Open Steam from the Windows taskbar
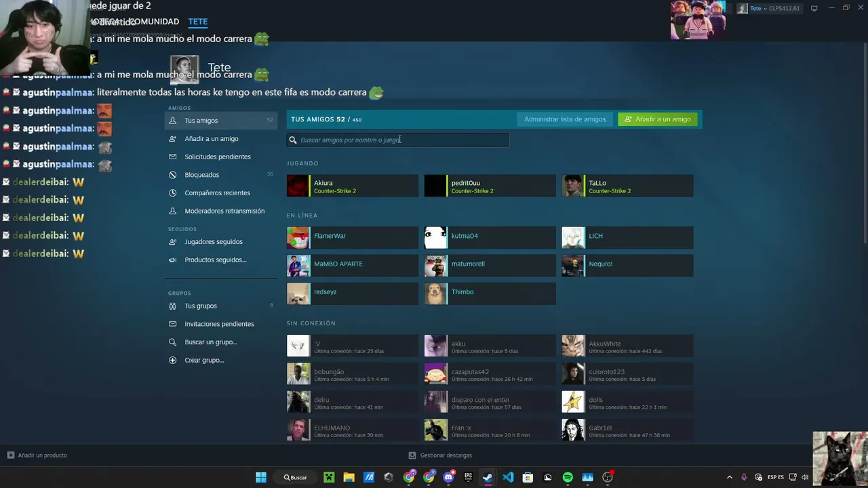This screenshot has width=868, height=488. pos(488,477)
